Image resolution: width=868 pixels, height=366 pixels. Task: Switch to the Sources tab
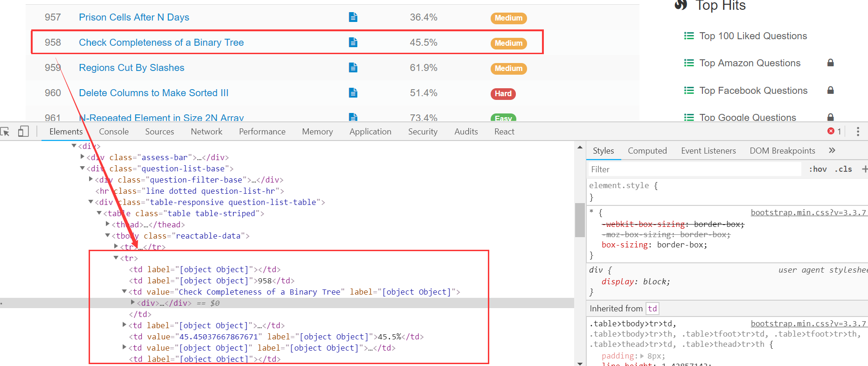pos(160,132)
